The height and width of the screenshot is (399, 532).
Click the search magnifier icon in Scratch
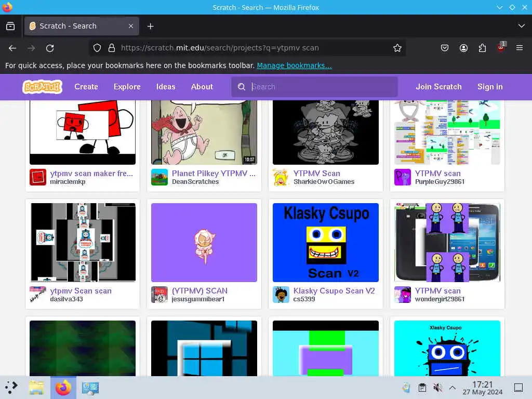point(241,87)
